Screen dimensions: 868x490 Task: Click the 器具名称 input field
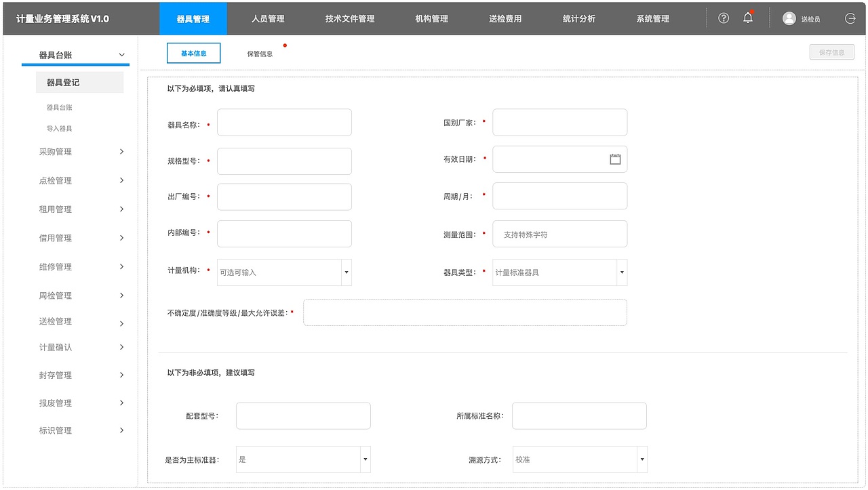(283, 122)
